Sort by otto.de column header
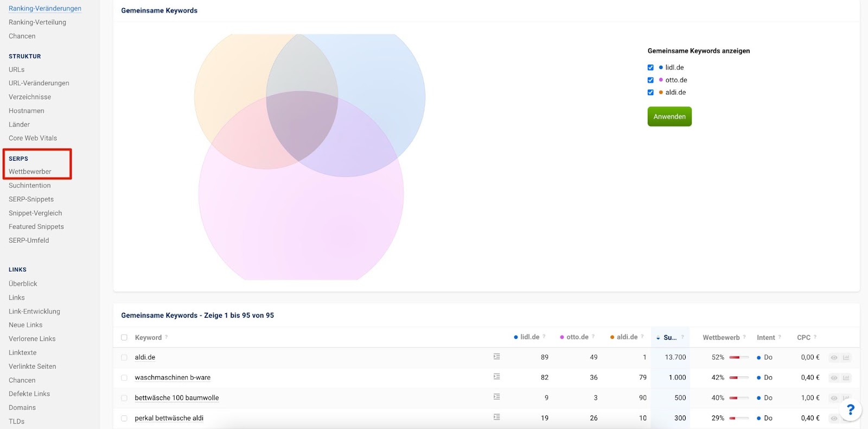Viewport: 868px width, 429px height. pos(577,337)
